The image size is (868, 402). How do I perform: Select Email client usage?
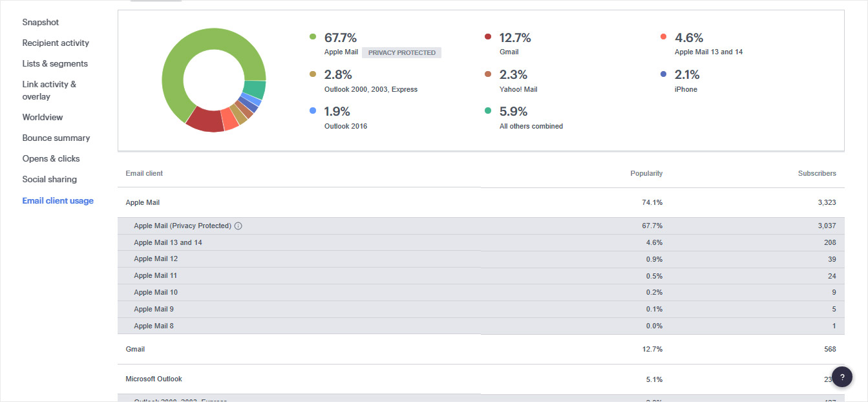click(58, 200)
